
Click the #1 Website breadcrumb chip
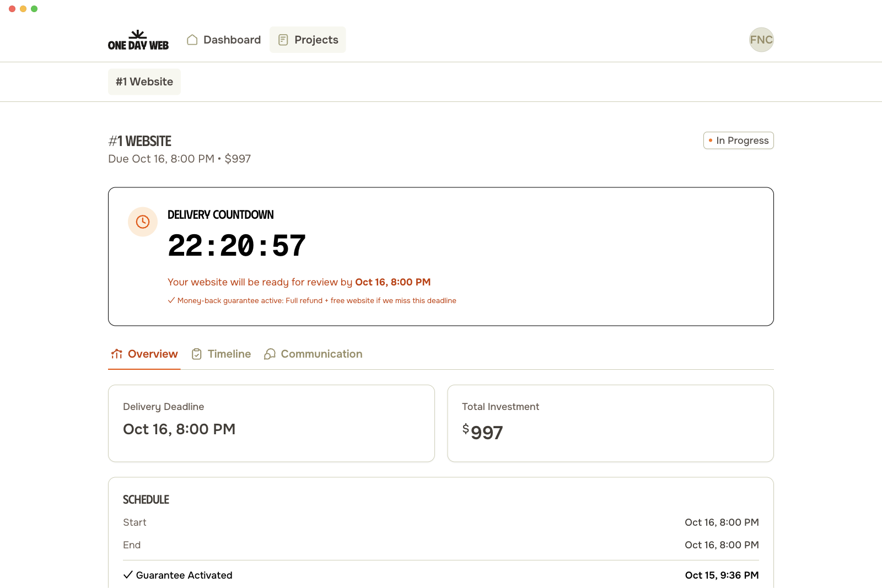coord(144,82)
